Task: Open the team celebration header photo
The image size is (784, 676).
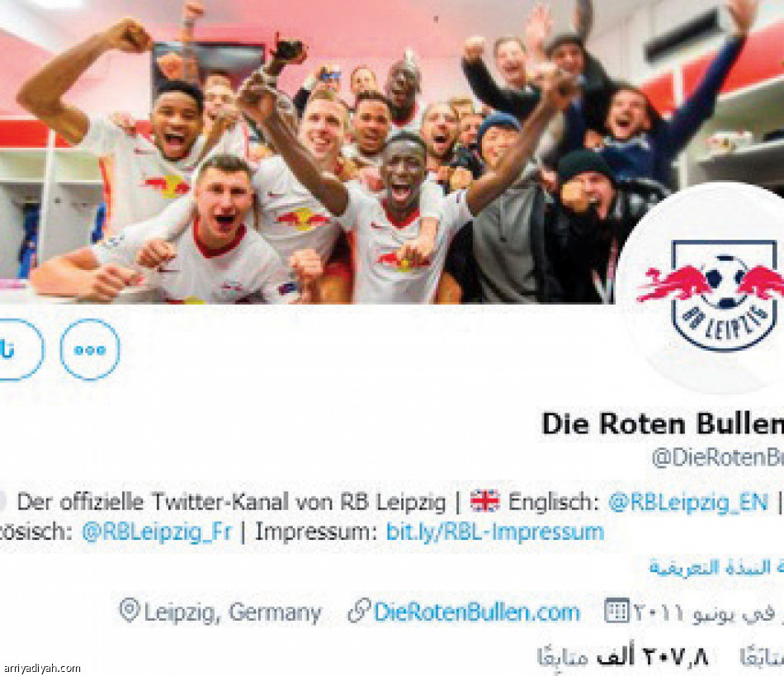Action: pos(392,152)
